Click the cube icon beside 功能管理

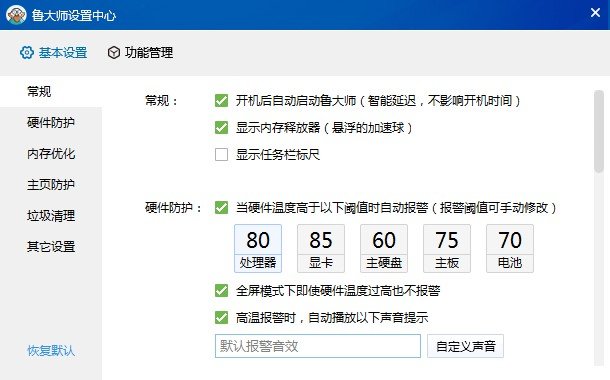[114, 53]
